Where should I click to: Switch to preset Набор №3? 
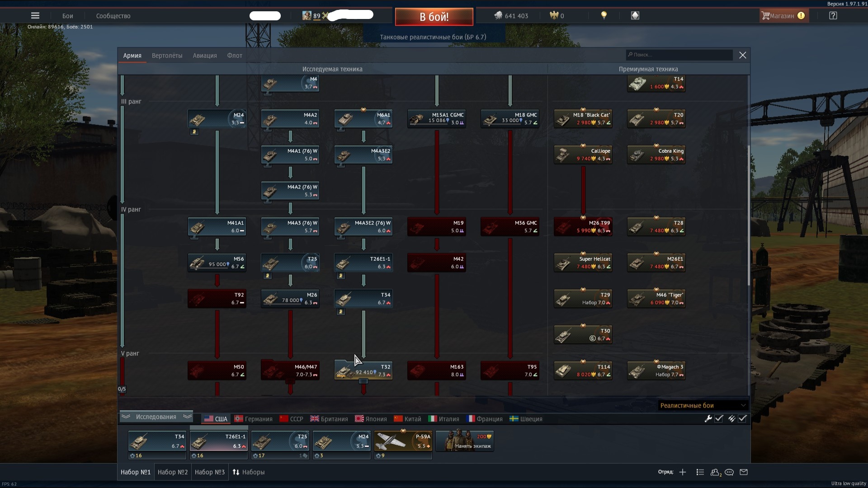pos(210,472)
